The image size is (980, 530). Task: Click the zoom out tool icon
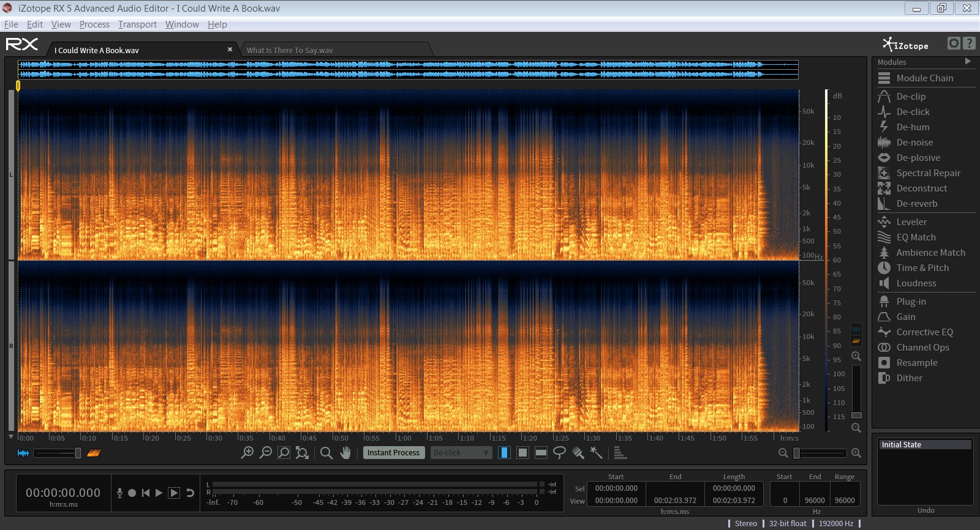[266, 453]
